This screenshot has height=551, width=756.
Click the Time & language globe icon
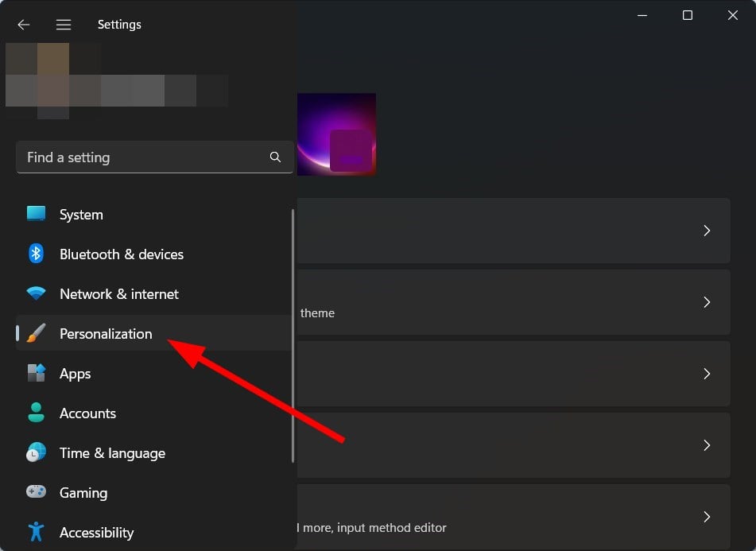[x=36, y=452]
